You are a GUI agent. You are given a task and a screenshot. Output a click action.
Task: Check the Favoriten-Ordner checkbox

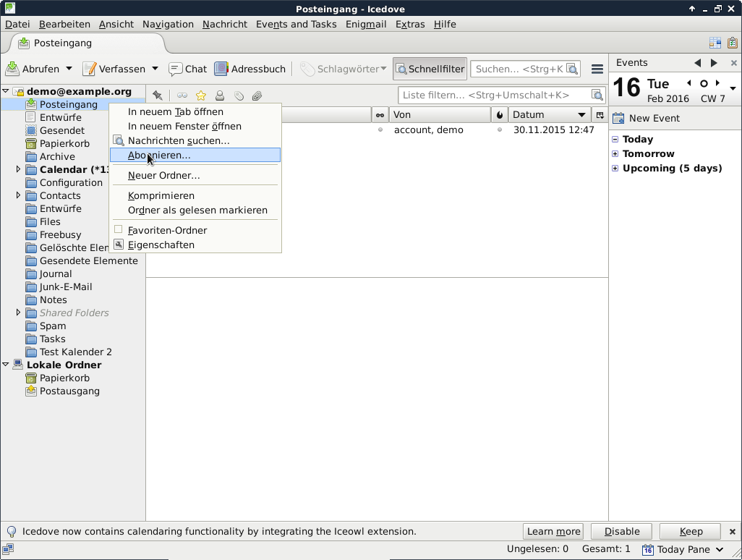[x=119, y=230]
